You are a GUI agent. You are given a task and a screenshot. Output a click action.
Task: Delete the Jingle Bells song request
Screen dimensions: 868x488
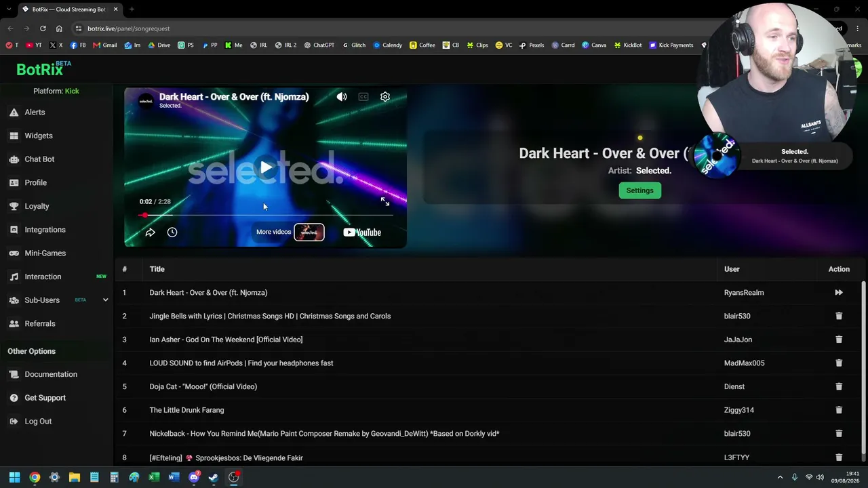839,316
